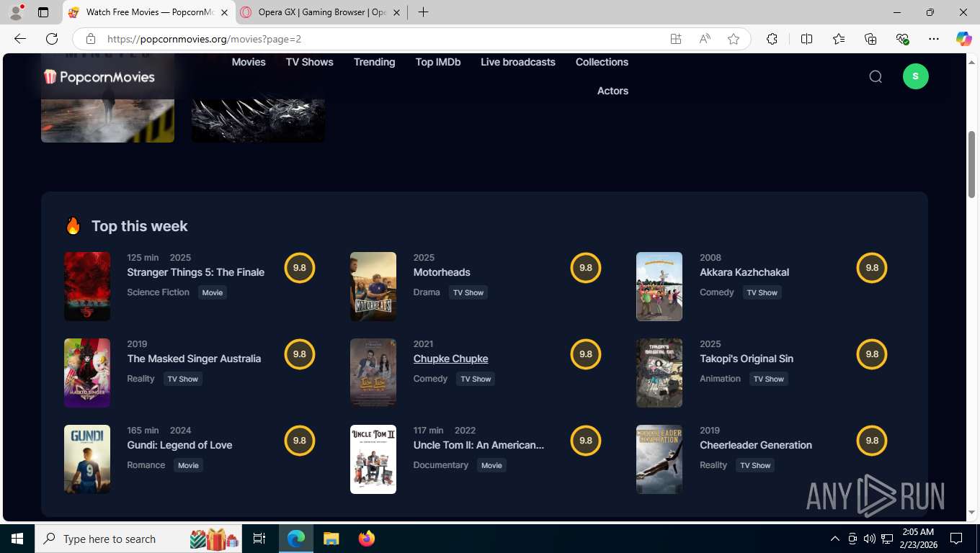Click Takopi's Original Sin poster thumbnail
This screenshot has width=980, height=553.
pyautogui.click(x=659, y=373)
